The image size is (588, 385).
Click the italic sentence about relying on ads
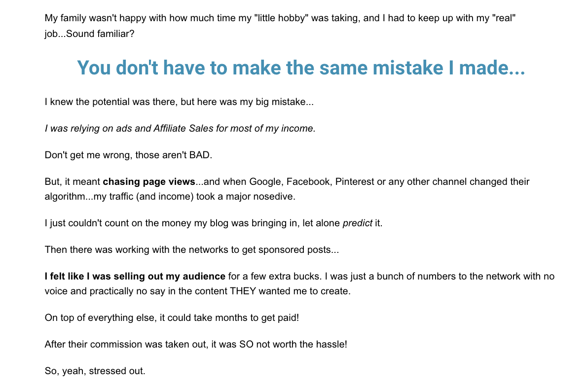(180, 129)
